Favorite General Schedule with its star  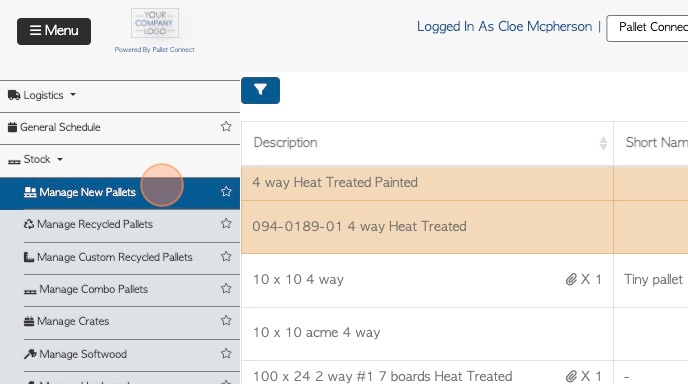click(x=226, y=127)
